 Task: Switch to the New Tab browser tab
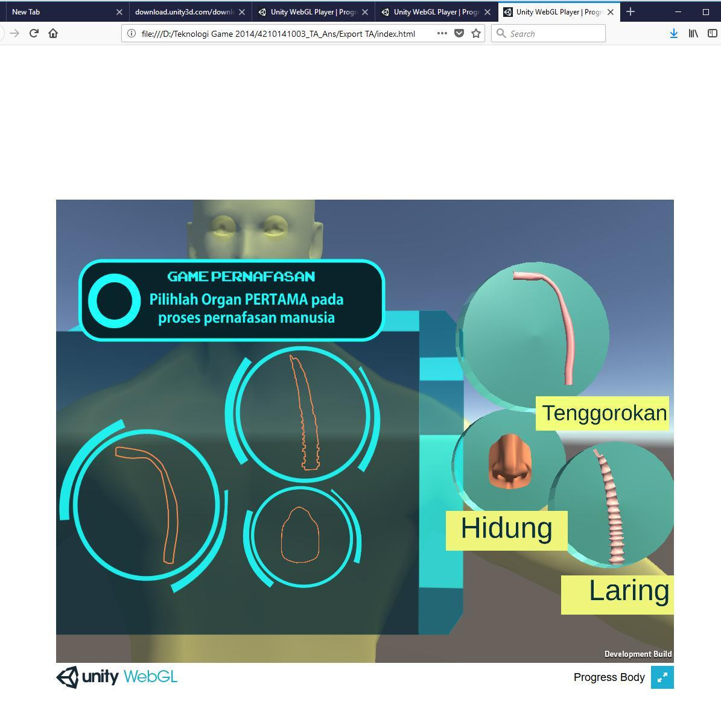click(60, 11)
